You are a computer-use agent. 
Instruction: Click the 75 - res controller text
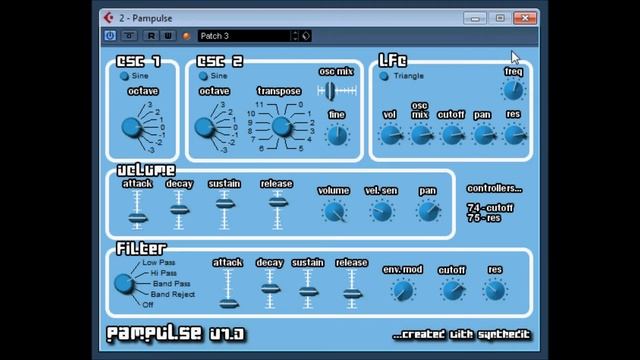point(484,218)
